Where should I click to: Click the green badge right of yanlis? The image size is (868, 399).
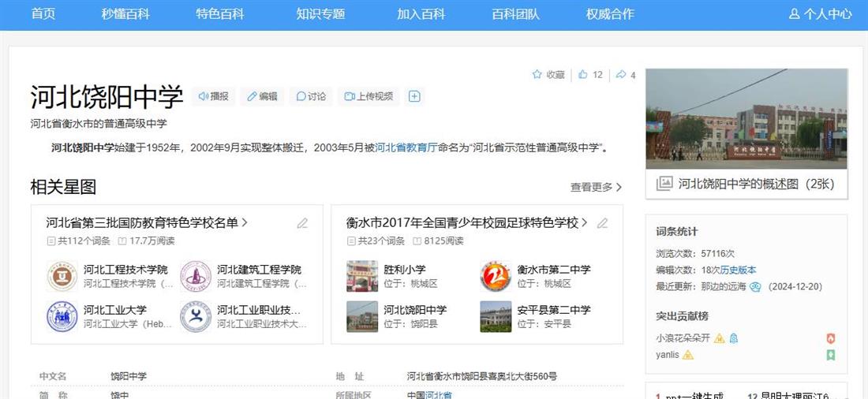click(830, 356)
